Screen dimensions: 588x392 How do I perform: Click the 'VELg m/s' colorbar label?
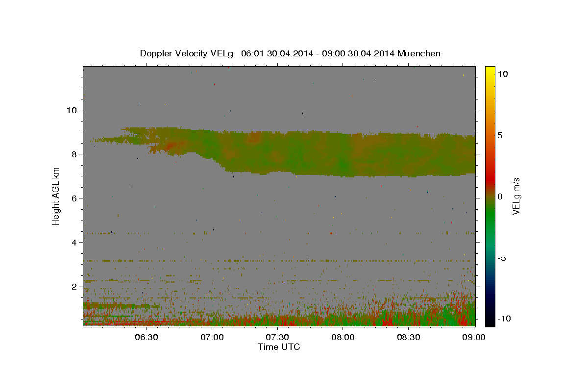coord(516,195)
